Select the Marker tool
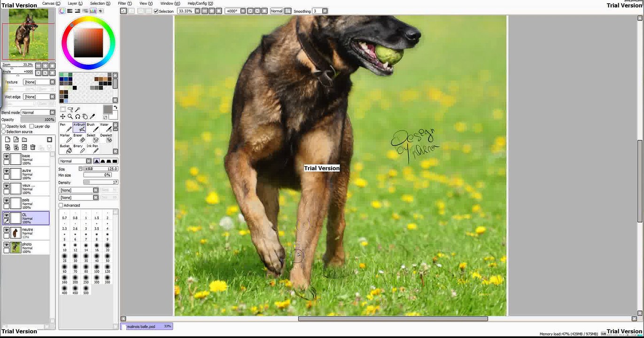The height and width of the screenshot is (338, 644). 66,138
